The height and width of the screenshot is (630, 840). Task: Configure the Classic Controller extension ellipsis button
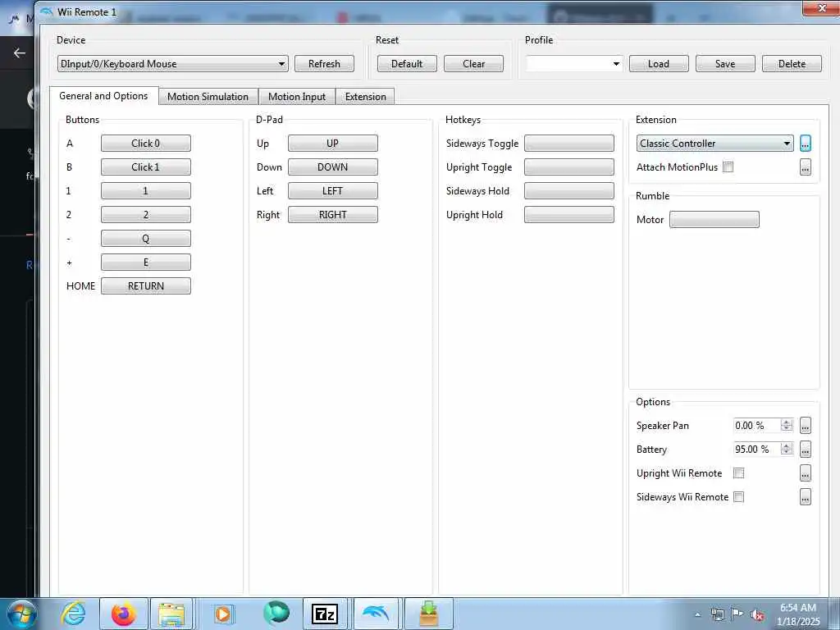tap(806, 143)
